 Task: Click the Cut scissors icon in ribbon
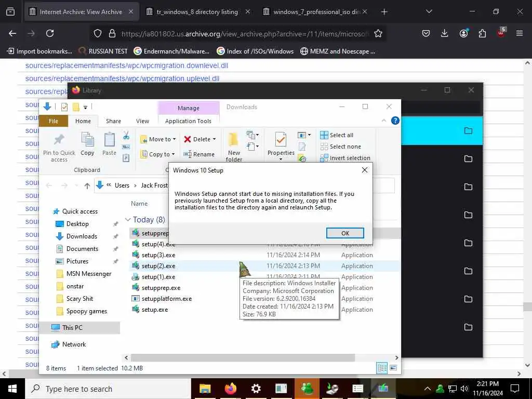(x=126, y=136)
